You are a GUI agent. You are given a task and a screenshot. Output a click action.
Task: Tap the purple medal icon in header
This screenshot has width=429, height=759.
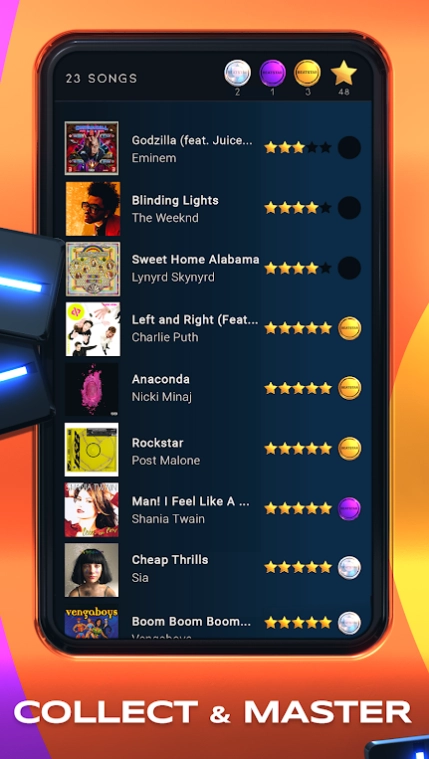click(273, 73)
